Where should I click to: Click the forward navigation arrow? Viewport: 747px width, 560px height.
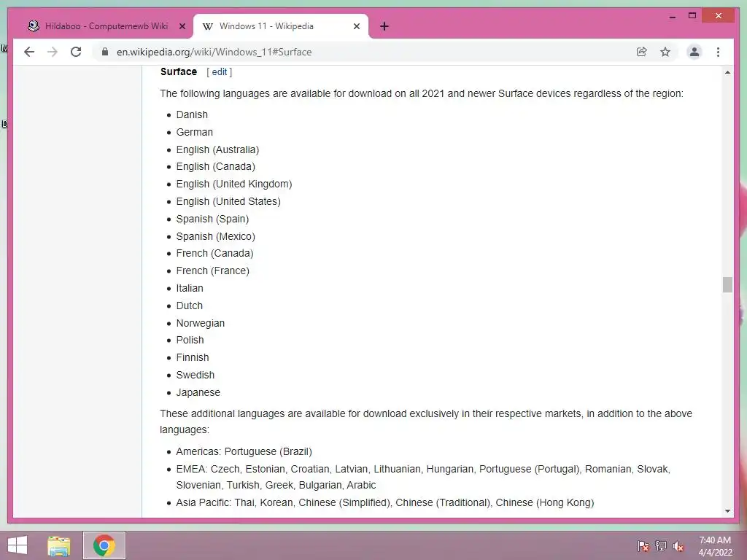coord(53,52)
